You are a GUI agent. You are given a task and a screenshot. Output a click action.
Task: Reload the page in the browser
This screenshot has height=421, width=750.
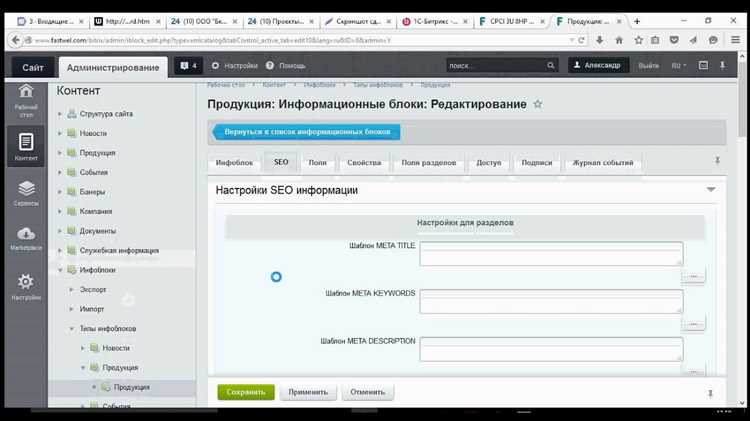point(581,40)
